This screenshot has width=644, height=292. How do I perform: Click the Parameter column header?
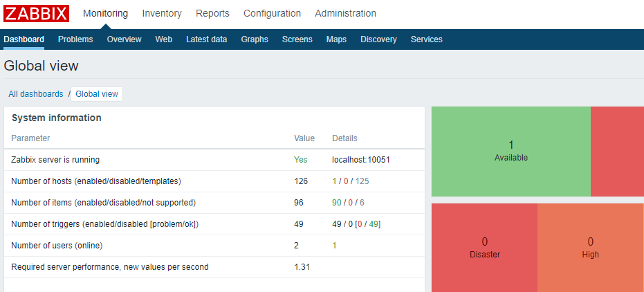point(30,138)
